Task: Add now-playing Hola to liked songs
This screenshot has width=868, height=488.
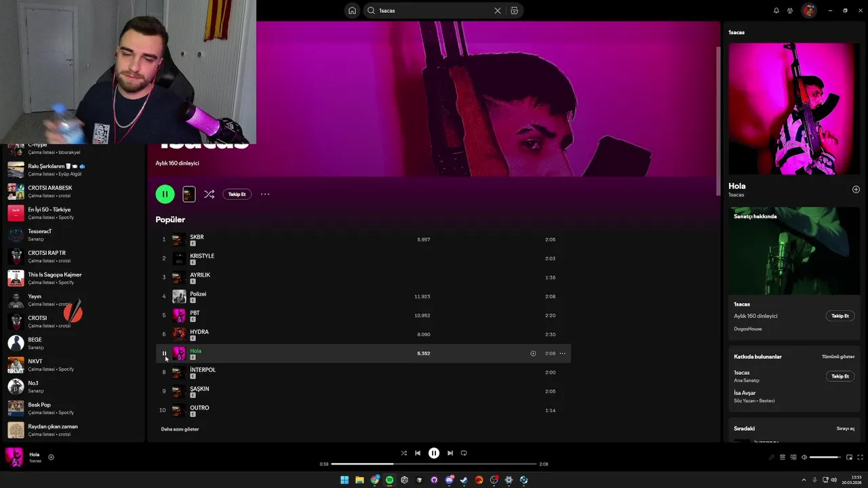Action: click(x=51, y=457)
